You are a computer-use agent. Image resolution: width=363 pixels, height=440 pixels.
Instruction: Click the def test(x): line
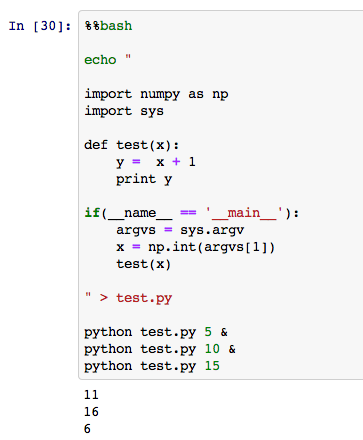coord(132,145)
